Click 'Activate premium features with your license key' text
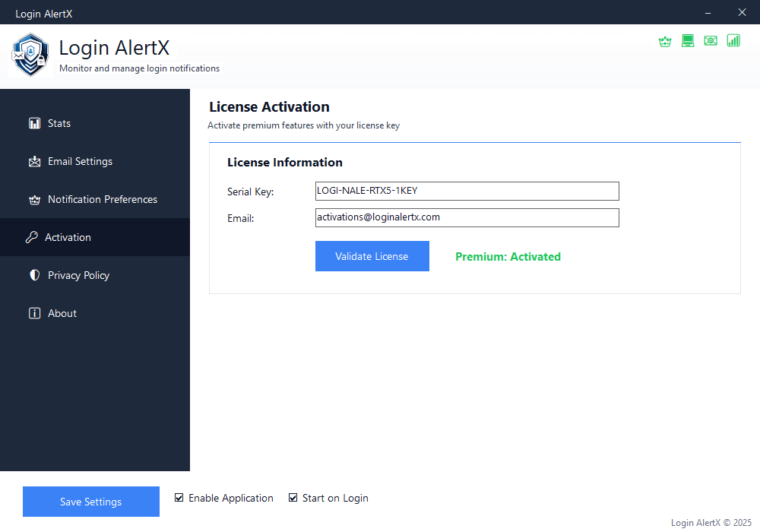Screen dimensions: 760x532 point(303,125)
